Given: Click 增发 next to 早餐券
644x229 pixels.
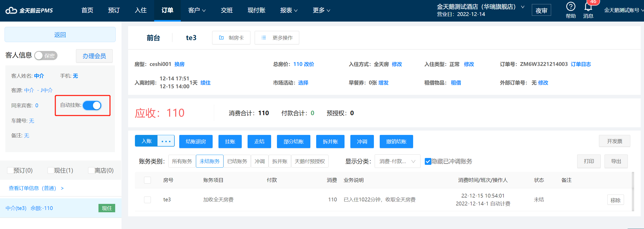Looking at the screenshot, I should [x=384, y=83].
